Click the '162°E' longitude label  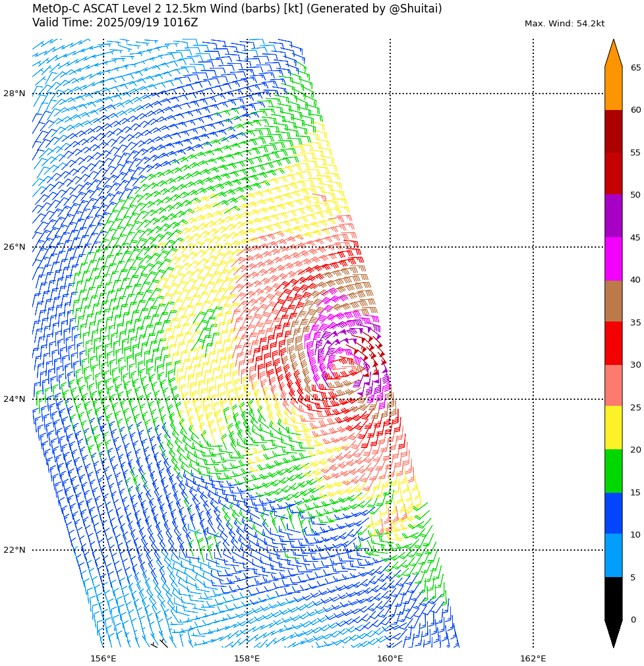(x=533, y=658)
